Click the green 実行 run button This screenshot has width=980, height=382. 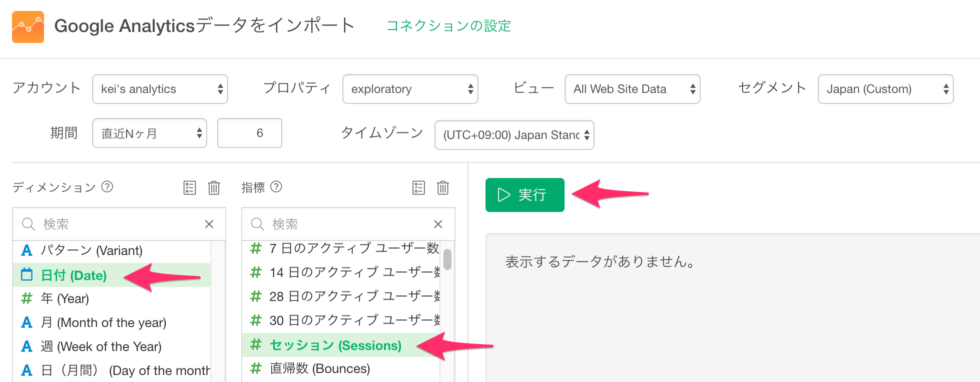pos(525,195)
